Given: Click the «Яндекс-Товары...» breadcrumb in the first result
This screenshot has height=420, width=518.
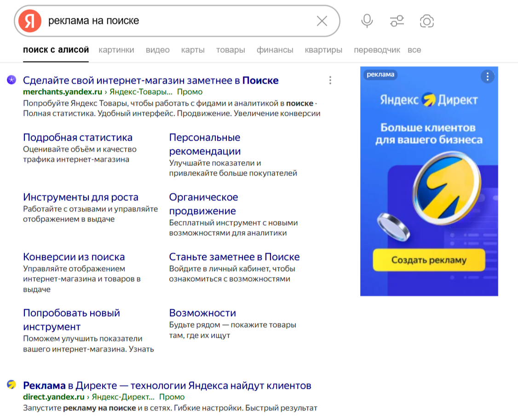Looking at the screenshot, I should (x=141, y=92).
